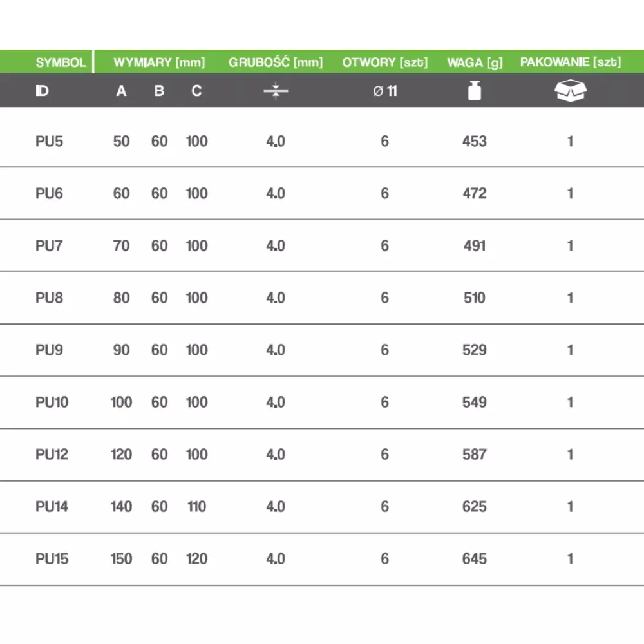
Task: Click the thickness icon in the header
Action: 276,91
